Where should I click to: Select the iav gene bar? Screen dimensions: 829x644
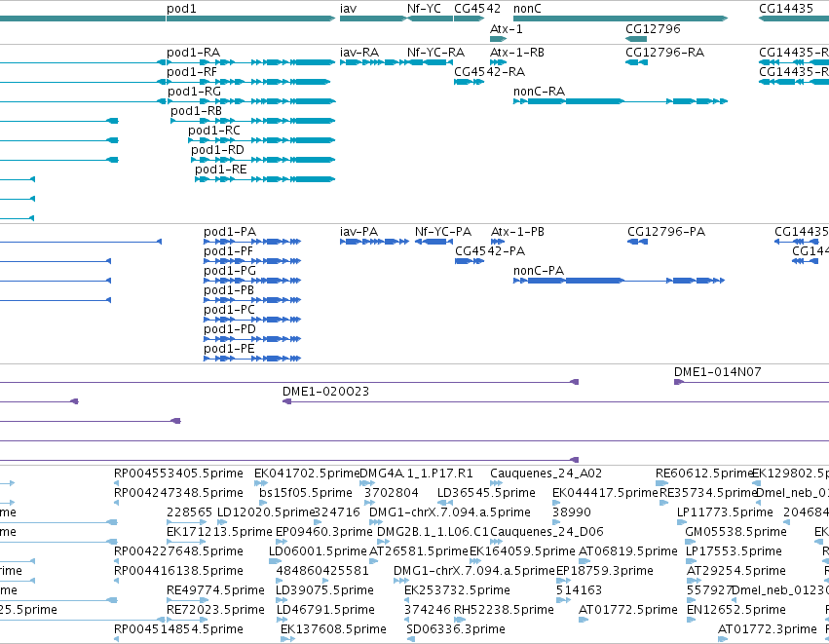(373, 19)
